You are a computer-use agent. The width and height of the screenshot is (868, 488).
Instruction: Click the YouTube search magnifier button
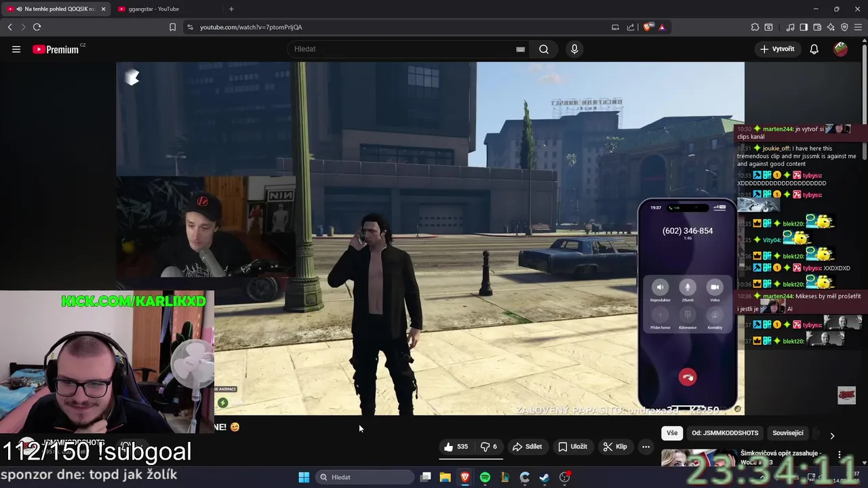[x=544, y=49]
